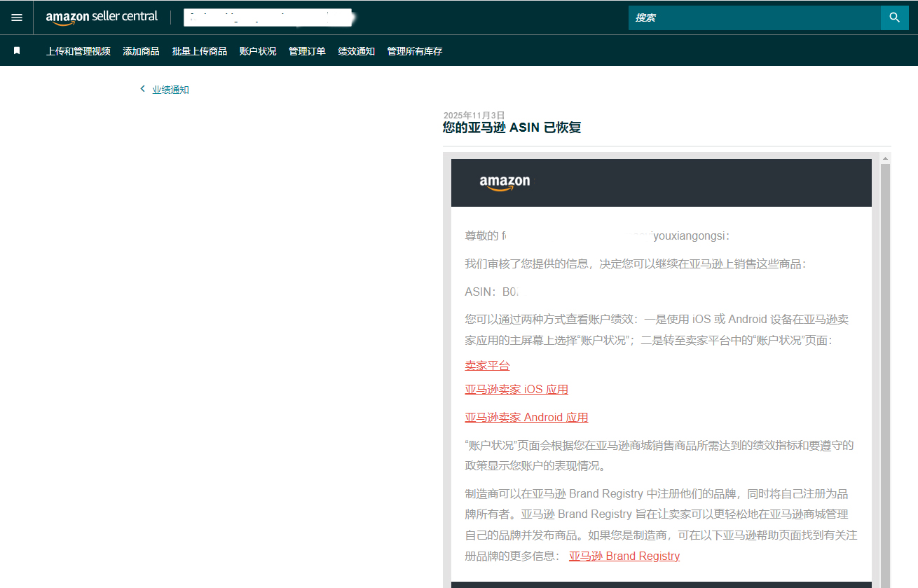
Task: Select 绩效通知 in the top navigation
Action: coord(356,50)
